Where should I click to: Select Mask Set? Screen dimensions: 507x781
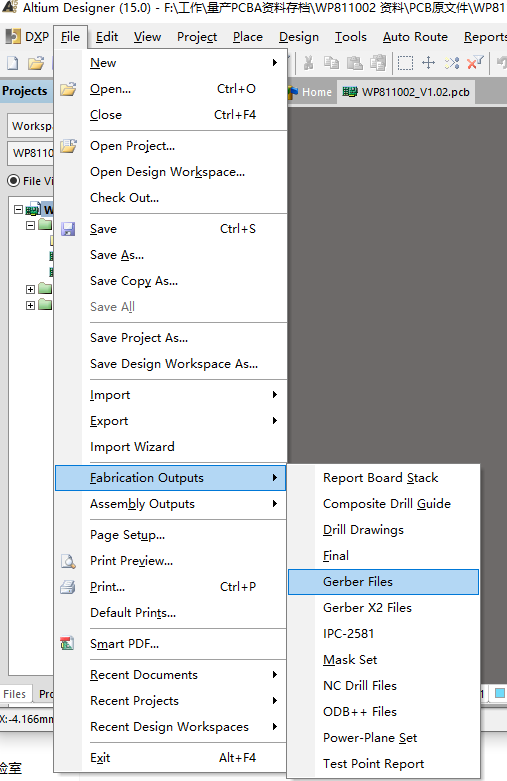pos(383,659)
